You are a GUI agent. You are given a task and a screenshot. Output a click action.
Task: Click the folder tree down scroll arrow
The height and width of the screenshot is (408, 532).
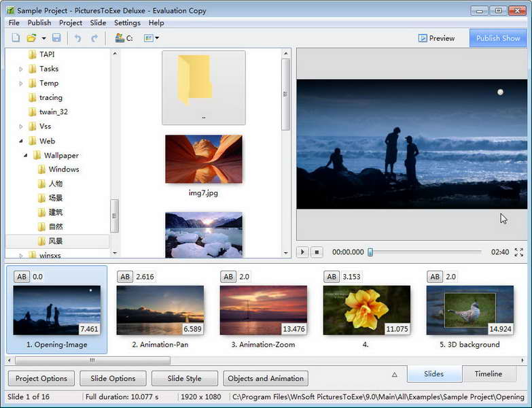coord(115,253)
